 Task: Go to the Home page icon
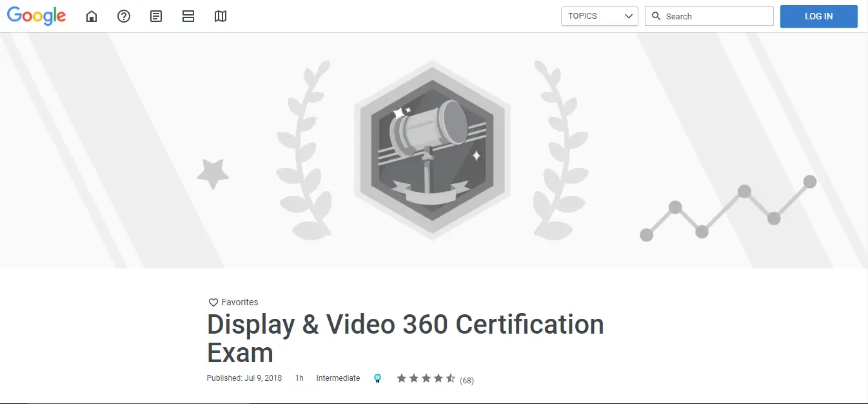point(92,16)
